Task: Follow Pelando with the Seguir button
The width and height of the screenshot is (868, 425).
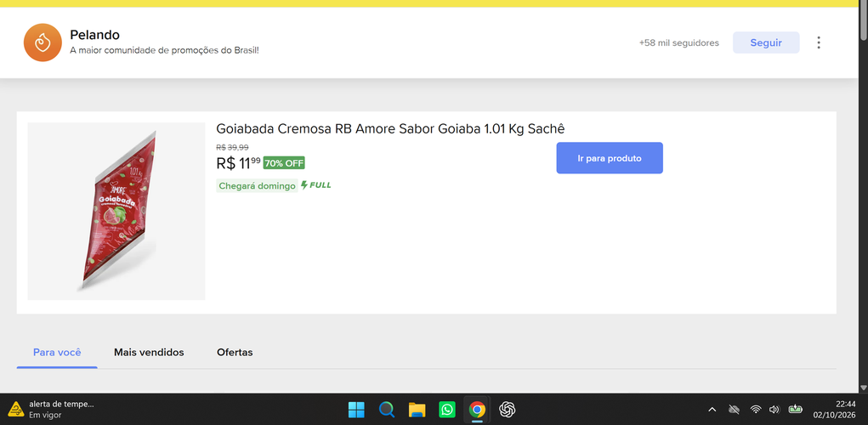Action: [x=766, y=42]
